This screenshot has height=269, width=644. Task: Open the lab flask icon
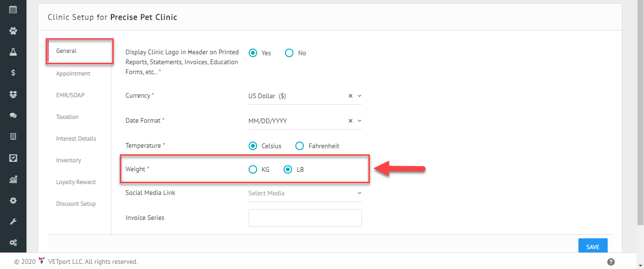click(x=13, y=52)
